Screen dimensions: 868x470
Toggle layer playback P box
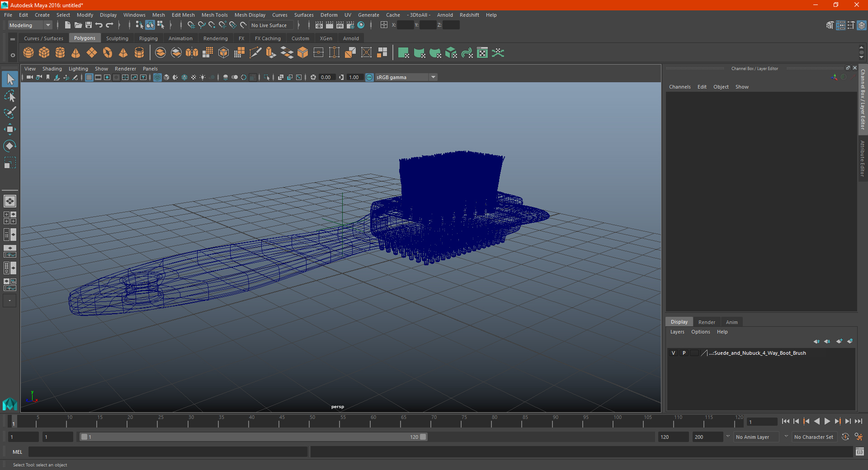(684, 353)
